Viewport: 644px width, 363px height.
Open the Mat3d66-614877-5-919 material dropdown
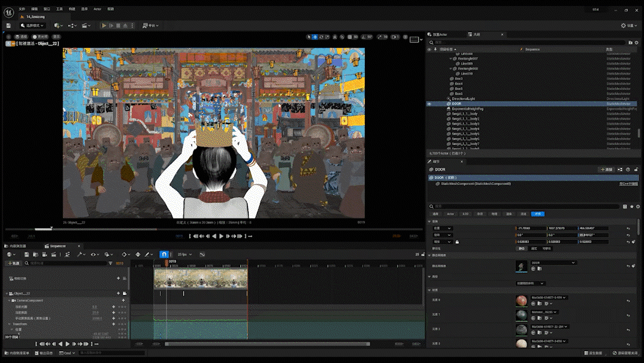coord(549,298)
